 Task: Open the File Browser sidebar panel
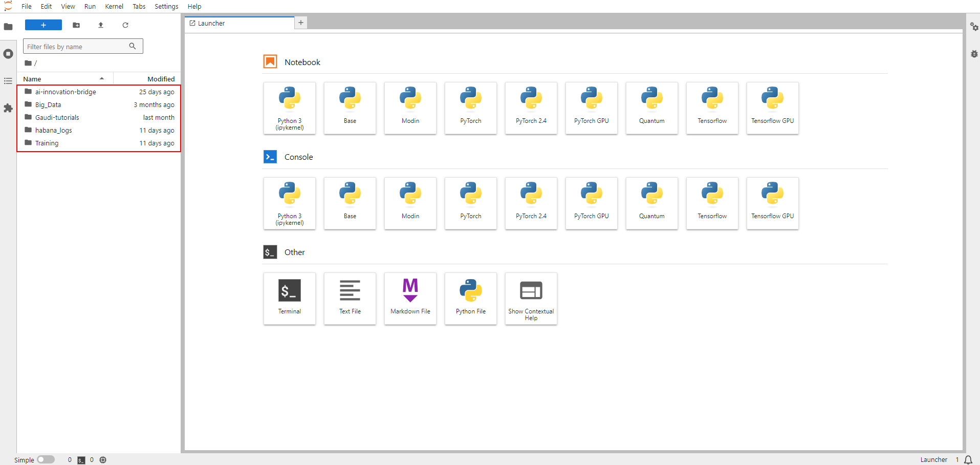(x=8, y=27)
